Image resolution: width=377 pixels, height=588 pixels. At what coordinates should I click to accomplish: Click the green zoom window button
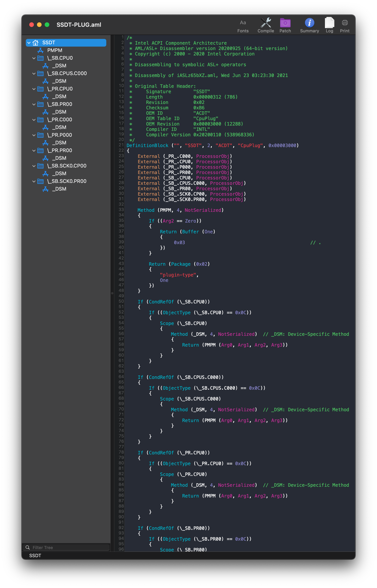coord(47,25)
